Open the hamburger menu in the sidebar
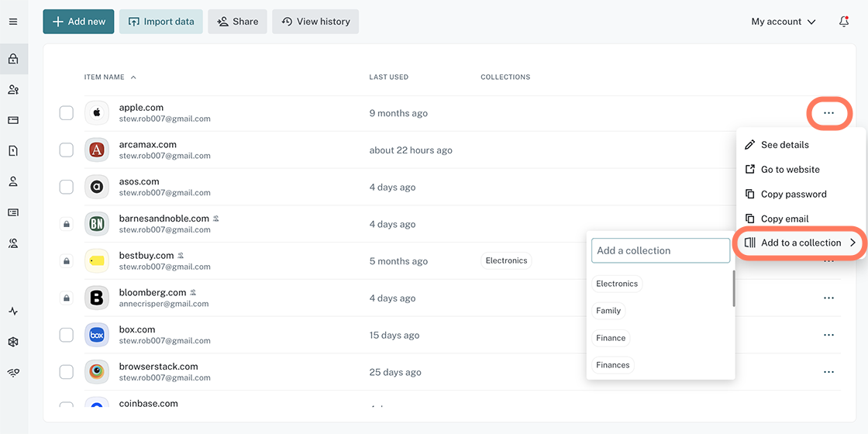Viewport: 868px width, 434px height. [x=13, y=22]
